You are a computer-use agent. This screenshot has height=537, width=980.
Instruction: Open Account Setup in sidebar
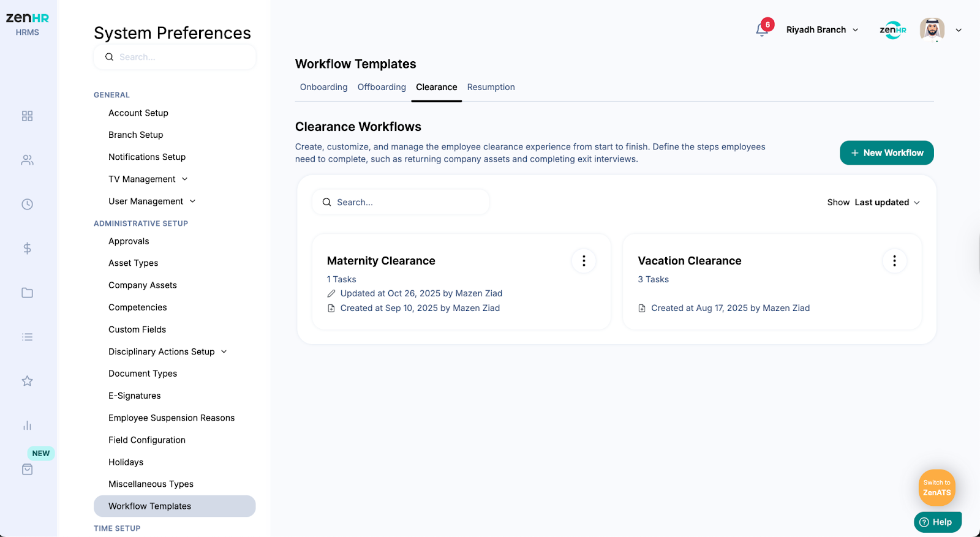point(138,113)
